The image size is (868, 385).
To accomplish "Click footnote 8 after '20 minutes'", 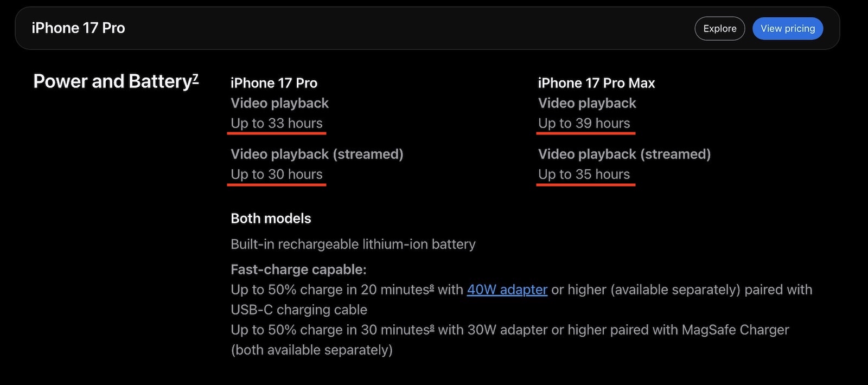I will [x=431, y=286].
